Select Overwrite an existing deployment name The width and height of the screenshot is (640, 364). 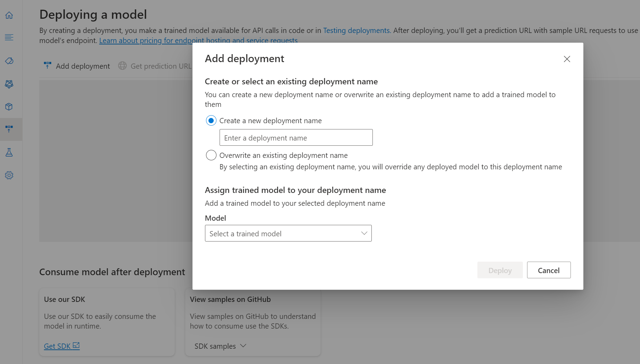[x=211, y=155]
